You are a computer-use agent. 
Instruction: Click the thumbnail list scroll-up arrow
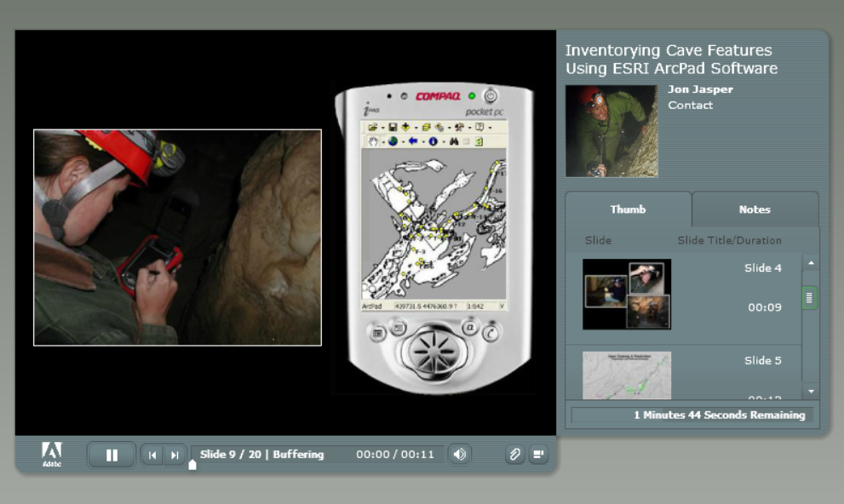811,262
